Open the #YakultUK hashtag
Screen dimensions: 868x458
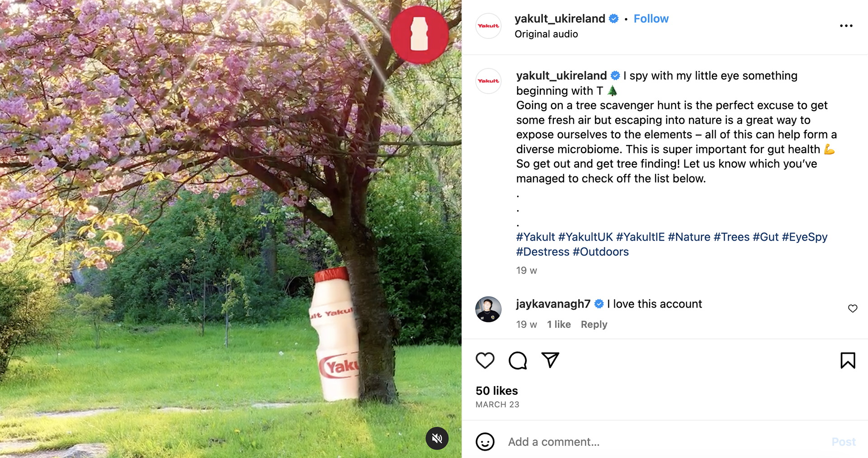(x=585, y=237)
